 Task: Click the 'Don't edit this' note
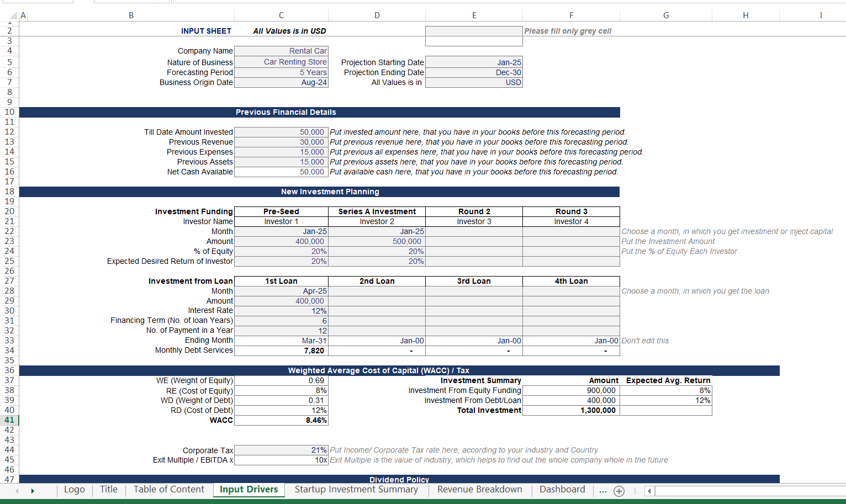coord(645,341)
